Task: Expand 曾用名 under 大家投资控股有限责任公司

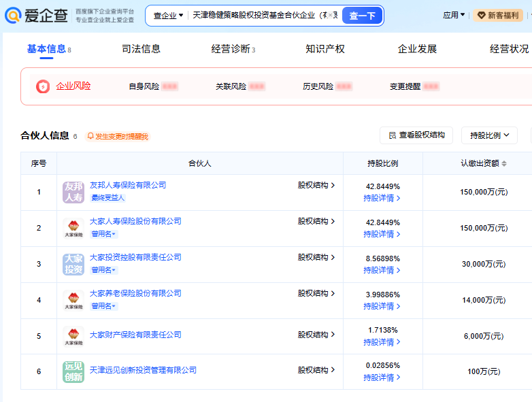Action: click(104, 270)
